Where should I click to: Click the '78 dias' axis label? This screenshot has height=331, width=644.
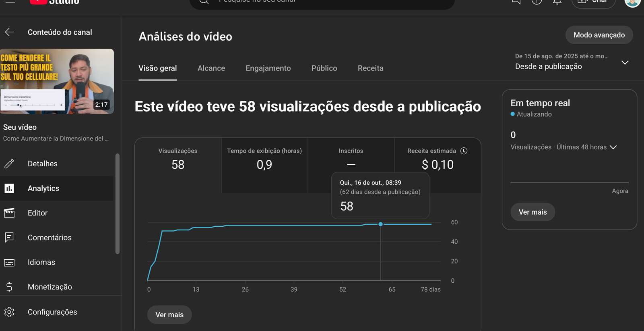pyautogui.click(x=431, y=290)
